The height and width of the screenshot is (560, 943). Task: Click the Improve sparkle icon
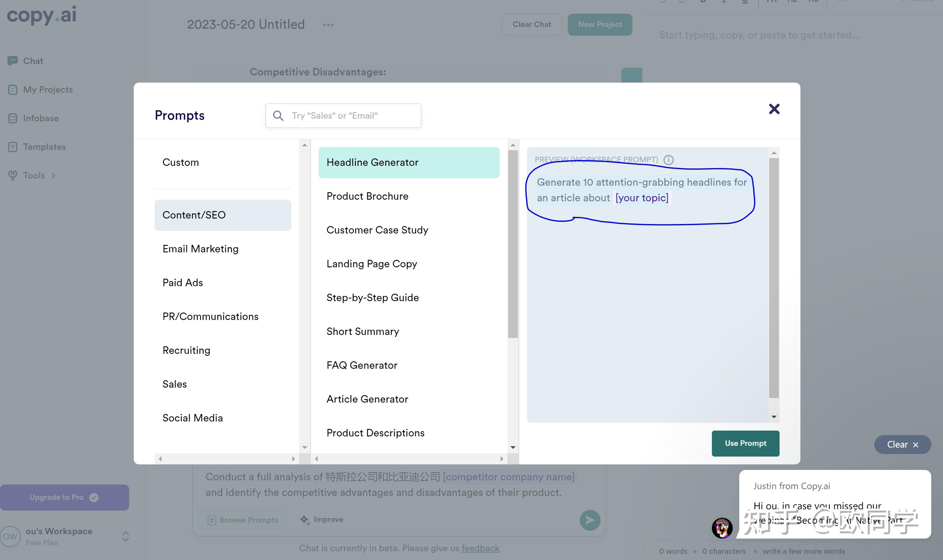tap(304, 520)
